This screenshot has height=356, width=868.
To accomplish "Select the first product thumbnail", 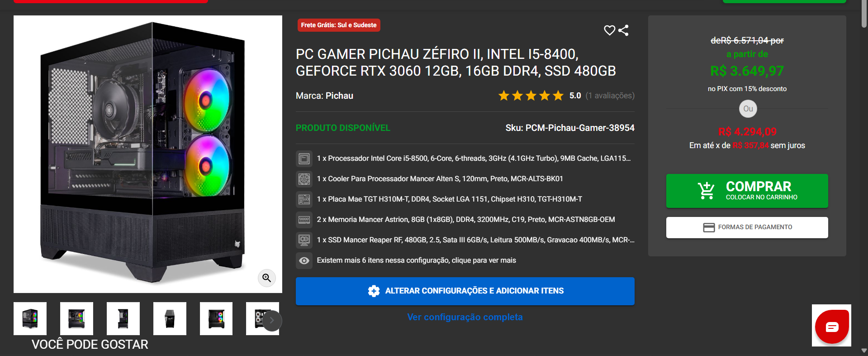I will tap(30, 318).
